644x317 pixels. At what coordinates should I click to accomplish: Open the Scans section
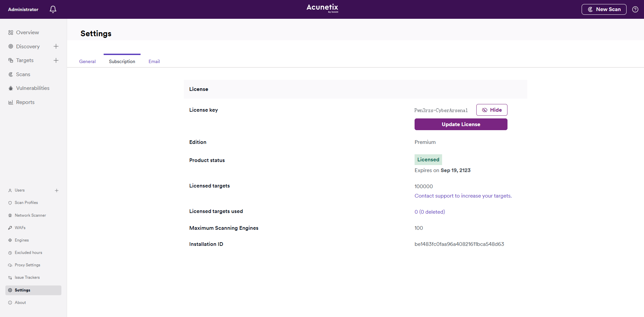click(x=23, y=74)
